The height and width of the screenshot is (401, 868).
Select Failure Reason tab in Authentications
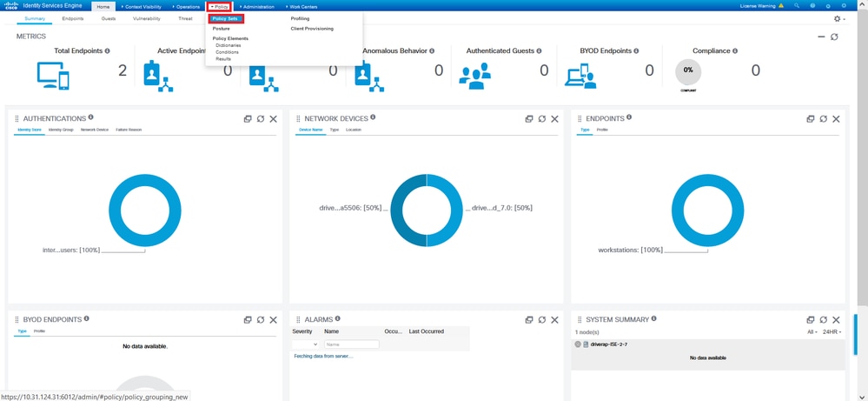coord(129,130)
